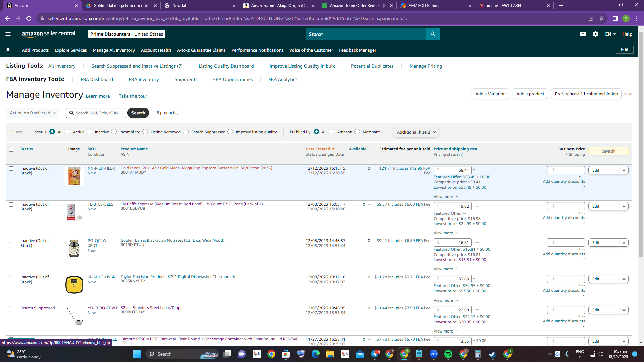Open the EN language dropdown
Viewport: 644px width, 362px height.
(610, 34)
